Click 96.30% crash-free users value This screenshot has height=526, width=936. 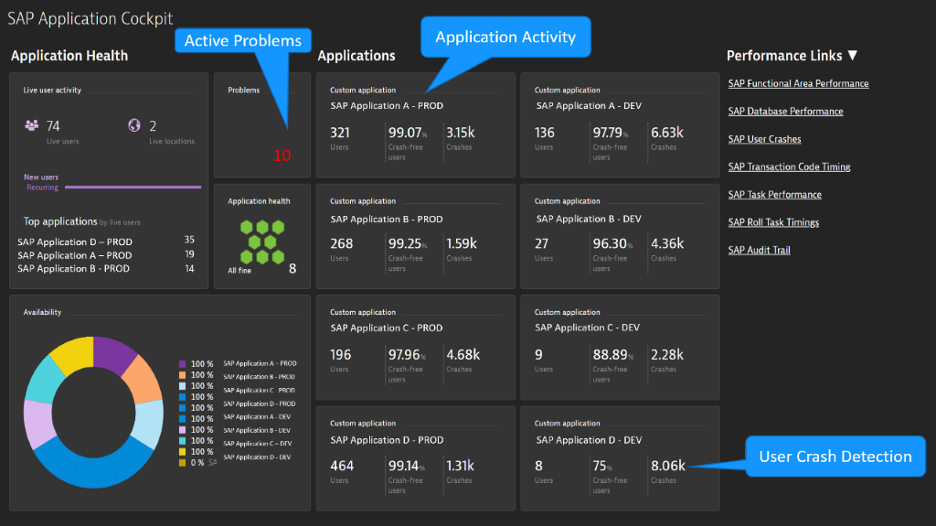tap(612, 244)
